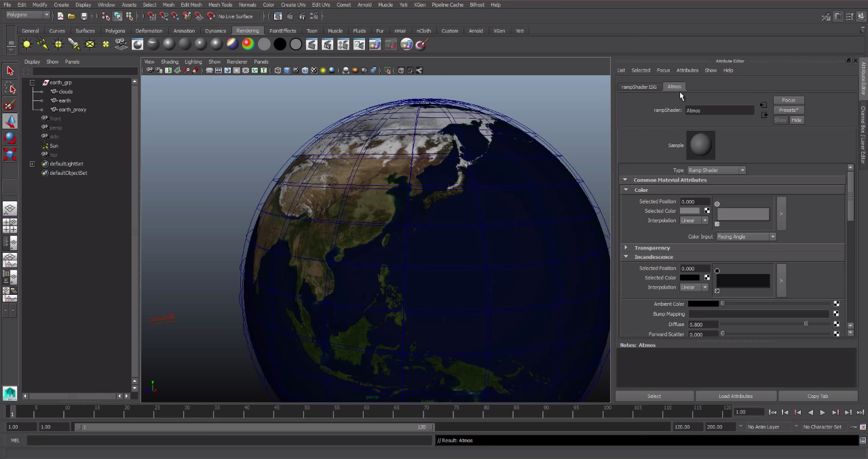Click the Ambient Light shelf icon

pos(26,44)
